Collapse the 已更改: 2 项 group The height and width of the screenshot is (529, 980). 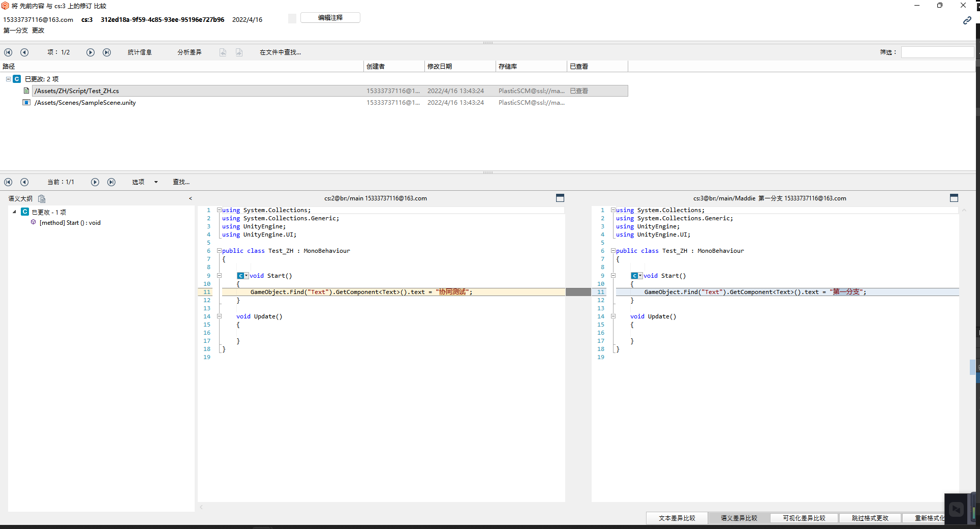[8, 79]
